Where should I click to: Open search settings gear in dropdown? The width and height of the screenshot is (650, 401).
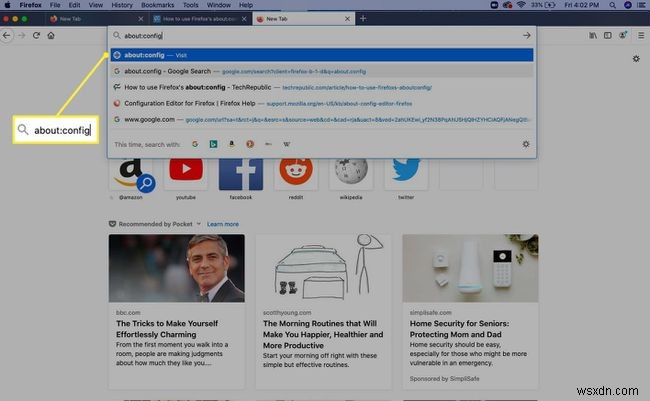[x=526, y=144]
